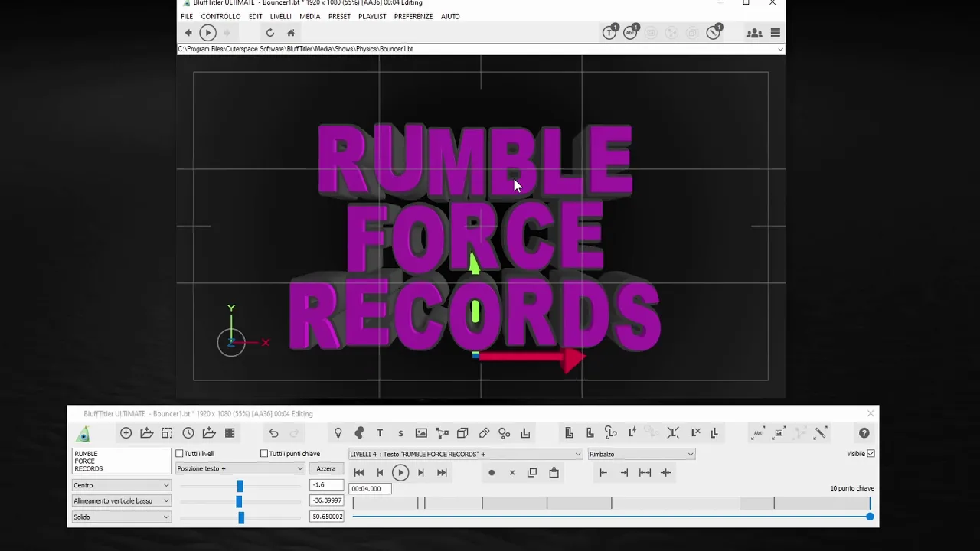Open the LIVELLI menu

[280, 16]
